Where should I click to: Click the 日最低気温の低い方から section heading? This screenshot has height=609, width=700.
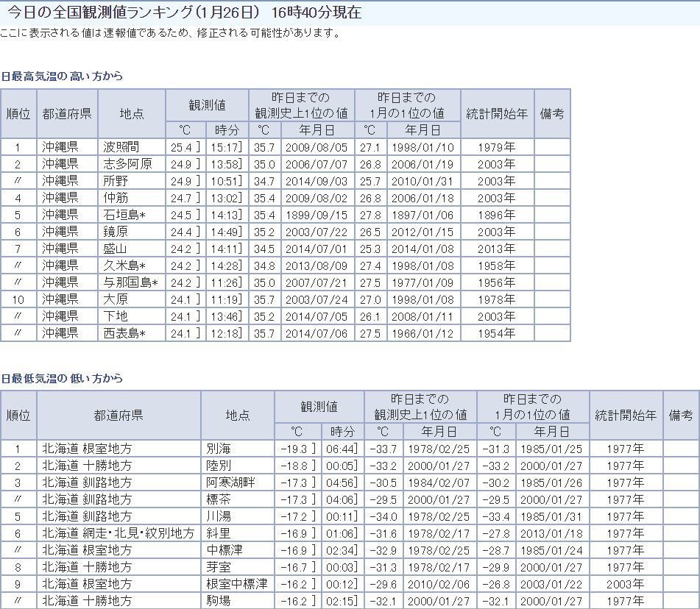coord(62,378)
